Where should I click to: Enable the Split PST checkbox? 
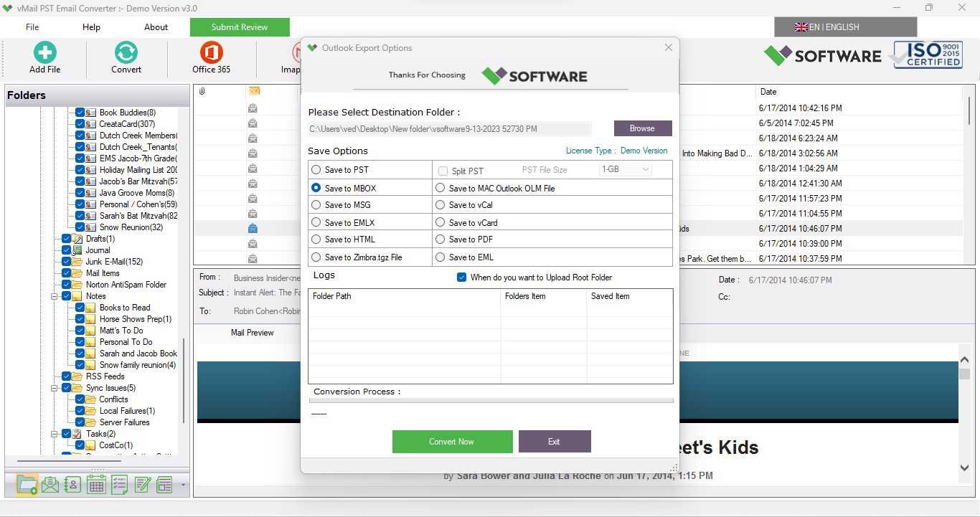click(x=443, y=171)
